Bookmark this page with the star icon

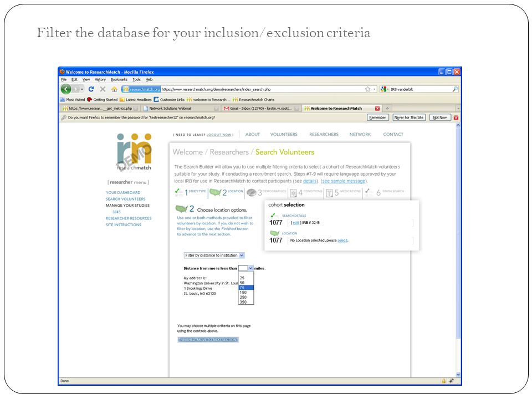tap(367, 89)
